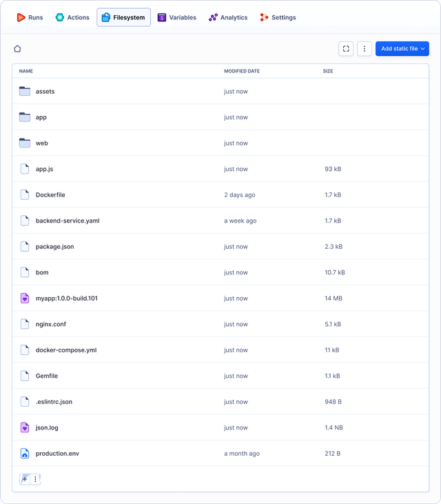Open the Dockerfile file name
This screenshot has height=504, width=441.
click(x=50, y=195)
